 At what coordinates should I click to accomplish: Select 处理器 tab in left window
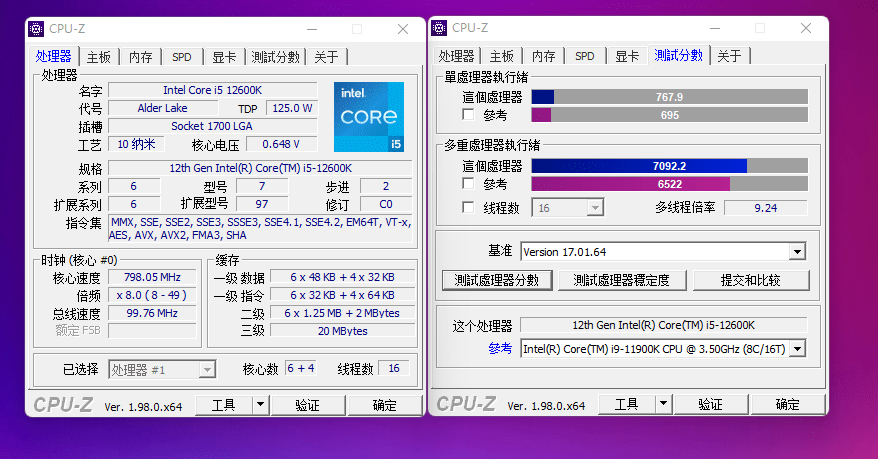tap(53, 56)
